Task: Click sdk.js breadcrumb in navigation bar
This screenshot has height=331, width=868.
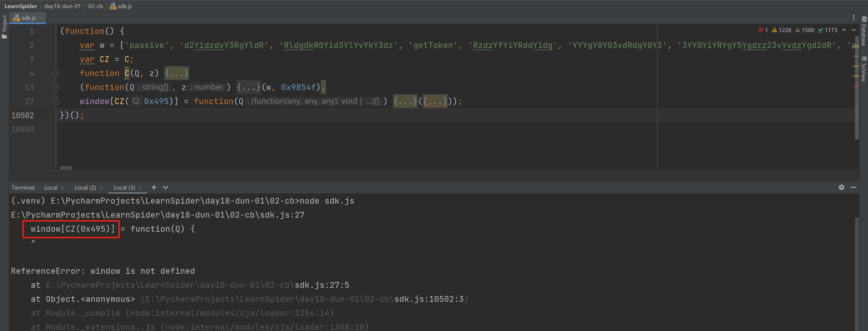Action: point(121,6)
